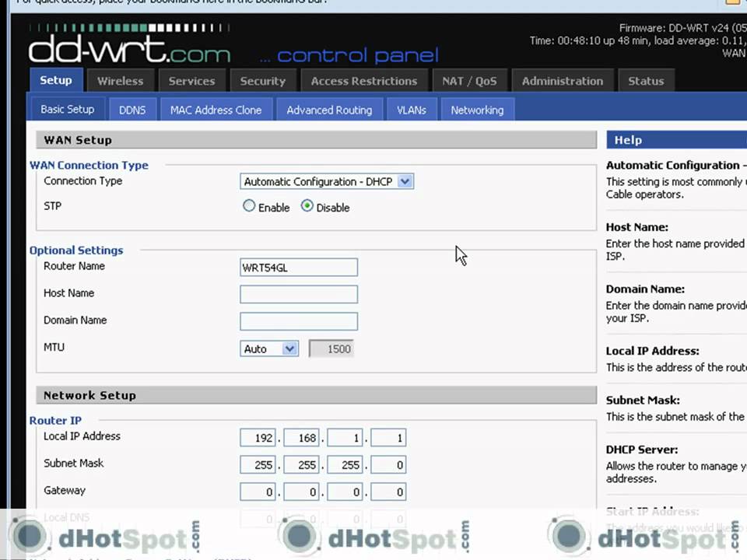The width and height of the screenshot is (747, 560).
Task: Click the uptime and load average text
Action: click(x=638, y=41)
